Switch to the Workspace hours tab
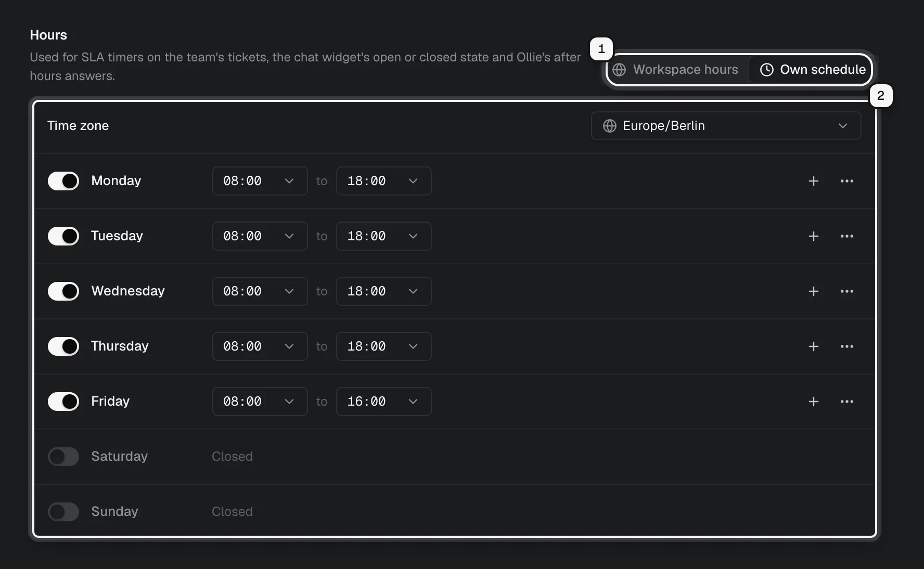The image size is (924, 569). [x=676, y=70]
